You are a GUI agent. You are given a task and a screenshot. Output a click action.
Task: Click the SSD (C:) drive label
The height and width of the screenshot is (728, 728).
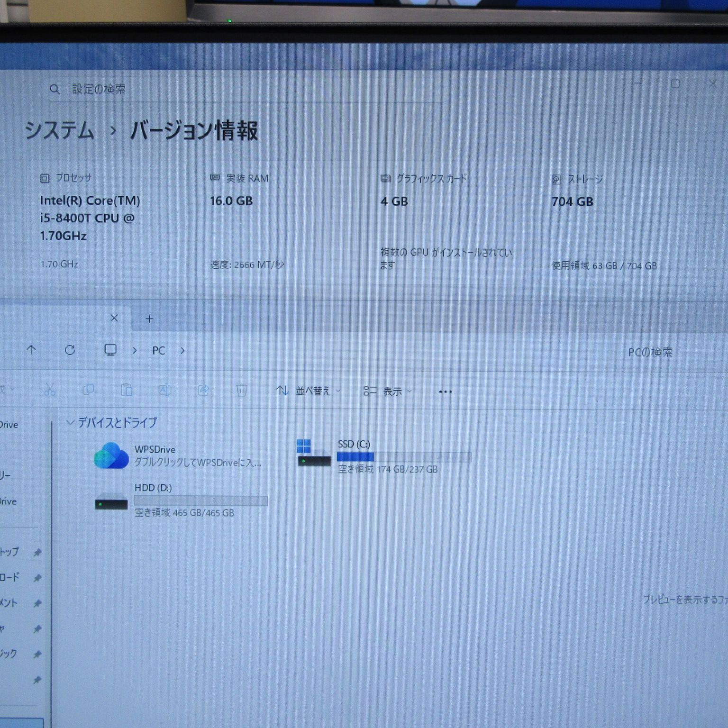click(354, 444)
